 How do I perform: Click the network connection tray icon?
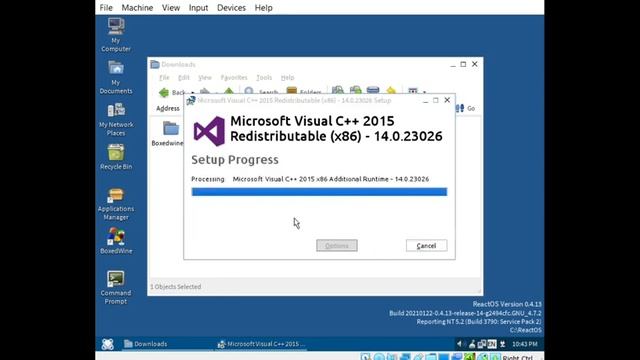click(x=482, y=344)
